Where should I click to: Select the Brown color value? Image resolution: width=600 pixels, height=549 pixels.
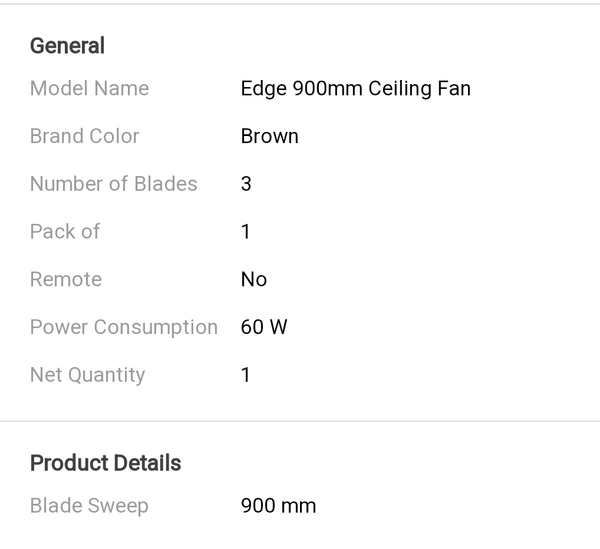(269, 136)
